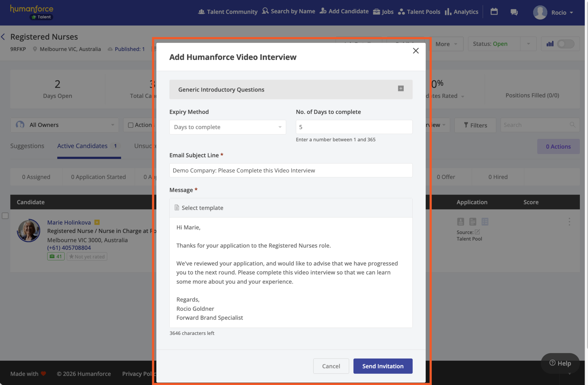
Task: Expand Generic Introductory Questions with plus icon
Action: 401,88
